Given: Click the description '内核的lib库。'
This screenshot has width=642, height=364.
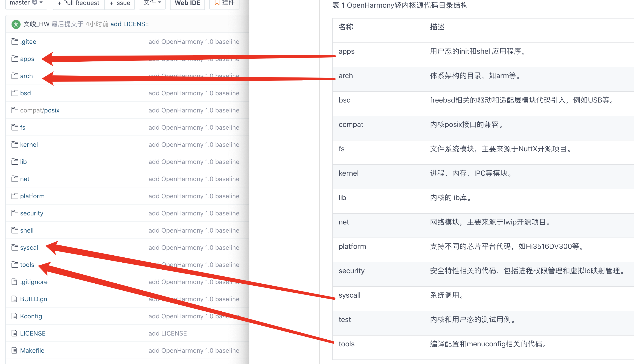Looking at the screenshot, I should pos(451,198).
